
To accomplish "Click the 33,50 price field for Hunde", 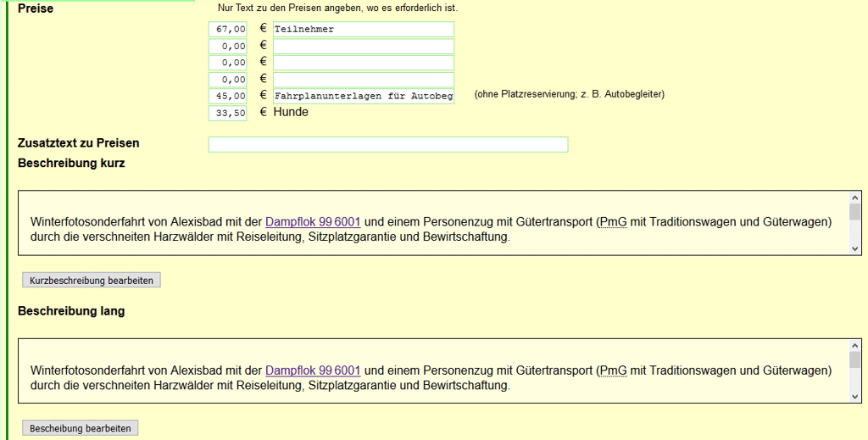I will click(228, 113).
